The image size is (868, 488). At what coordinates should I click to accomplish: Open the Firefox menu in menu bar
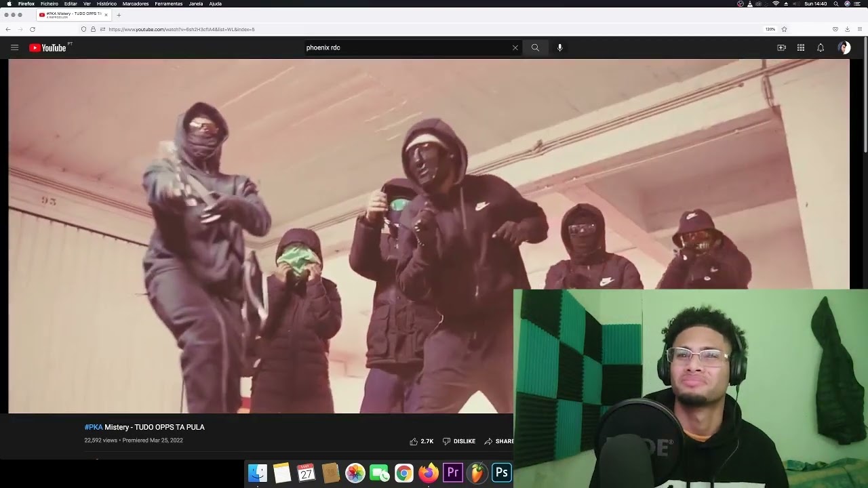coord(26,3)
